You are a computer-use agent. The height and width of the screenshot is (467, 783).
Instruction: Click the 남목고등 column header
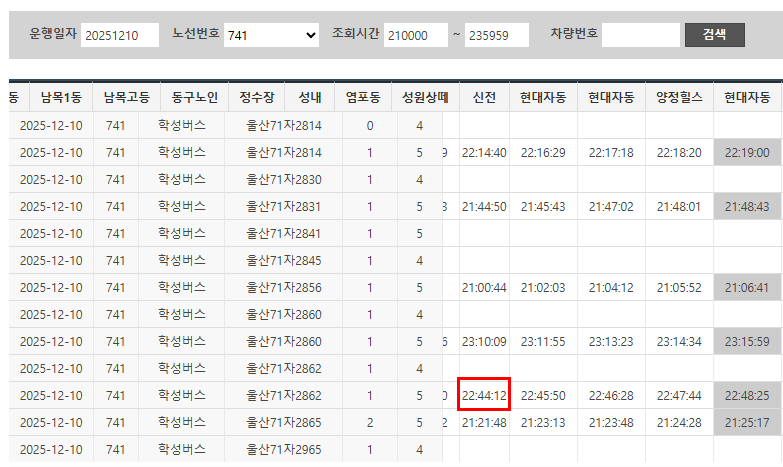coord(127,98)
